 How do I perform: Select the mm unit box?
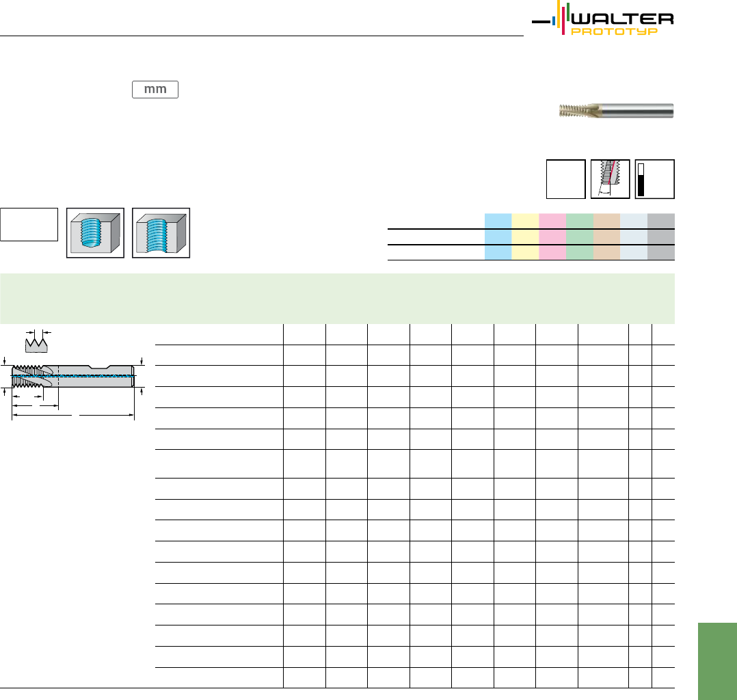point(155,90)
